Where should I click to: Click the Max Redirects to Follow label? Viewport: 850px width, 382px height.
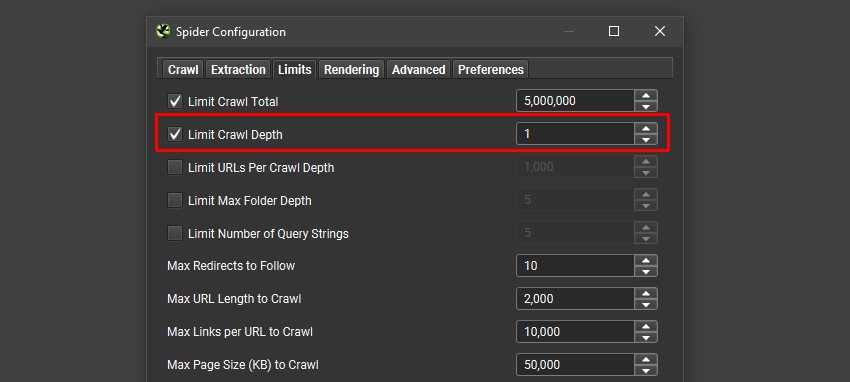231,266
